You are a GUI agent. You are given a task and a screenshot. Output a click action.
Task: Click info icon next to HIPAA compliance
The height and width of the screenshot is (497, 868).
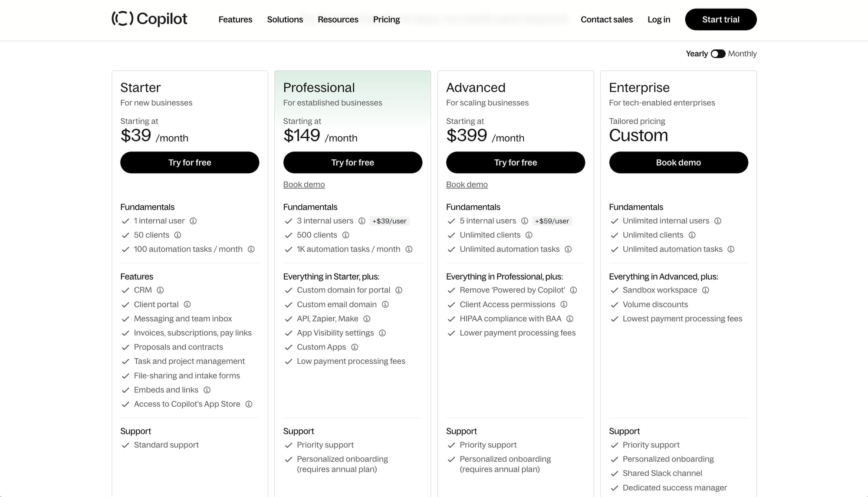[x=570, y=319]
